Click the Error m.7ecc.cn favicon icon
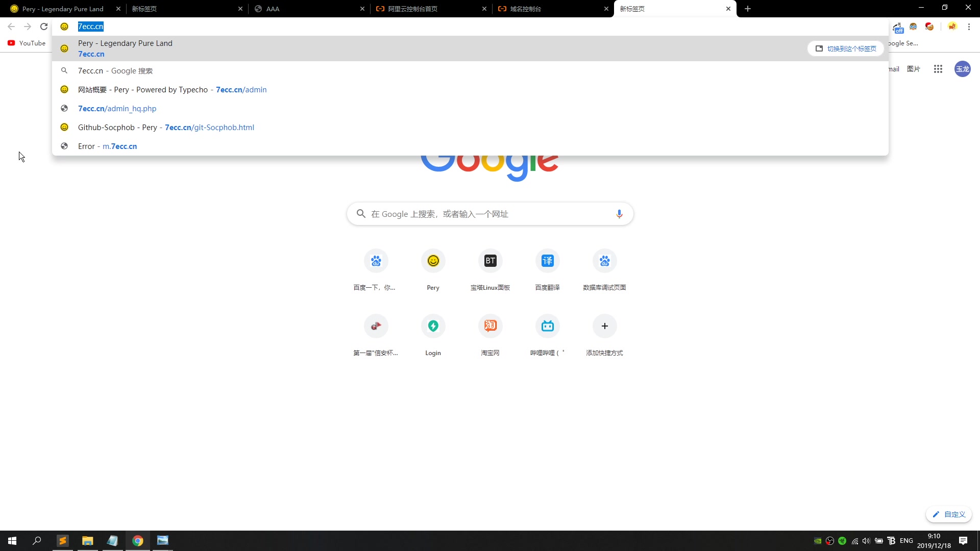The height and width of the screenshot is (551, 980). pyautogui.click(x=65, y=146)
